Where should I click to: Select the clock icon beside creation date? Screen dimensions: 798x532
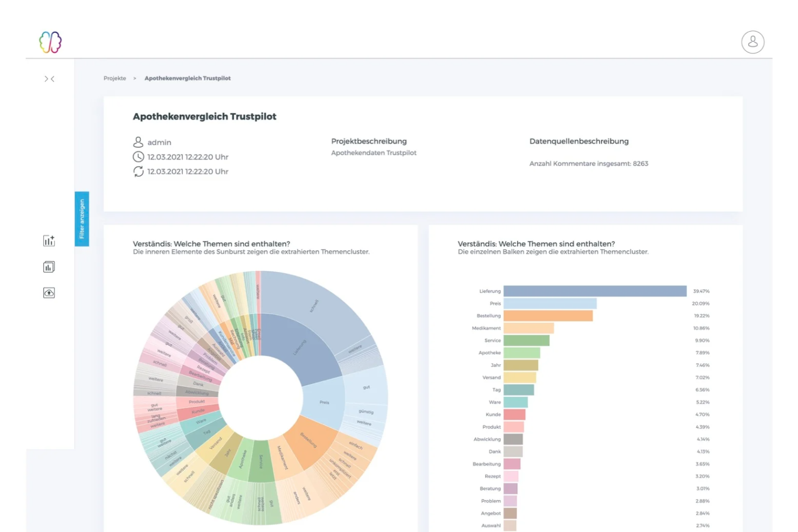tap(138, 157)
